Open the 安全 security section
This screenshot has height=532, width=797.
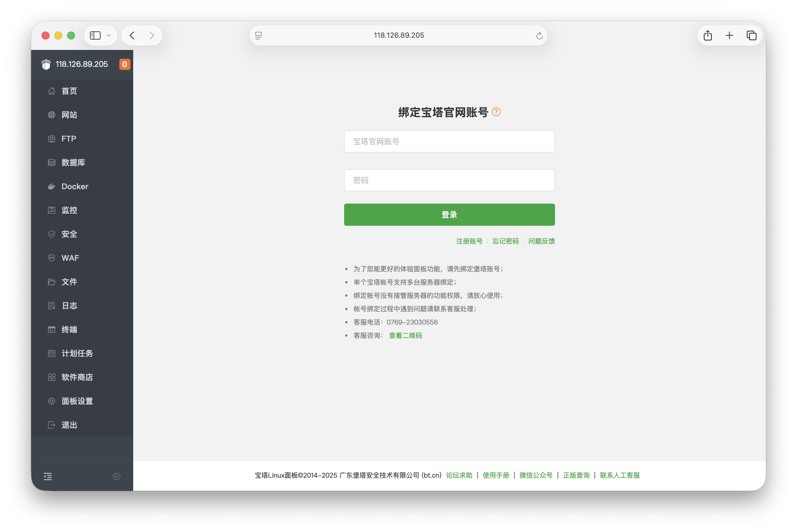point(69,234)
